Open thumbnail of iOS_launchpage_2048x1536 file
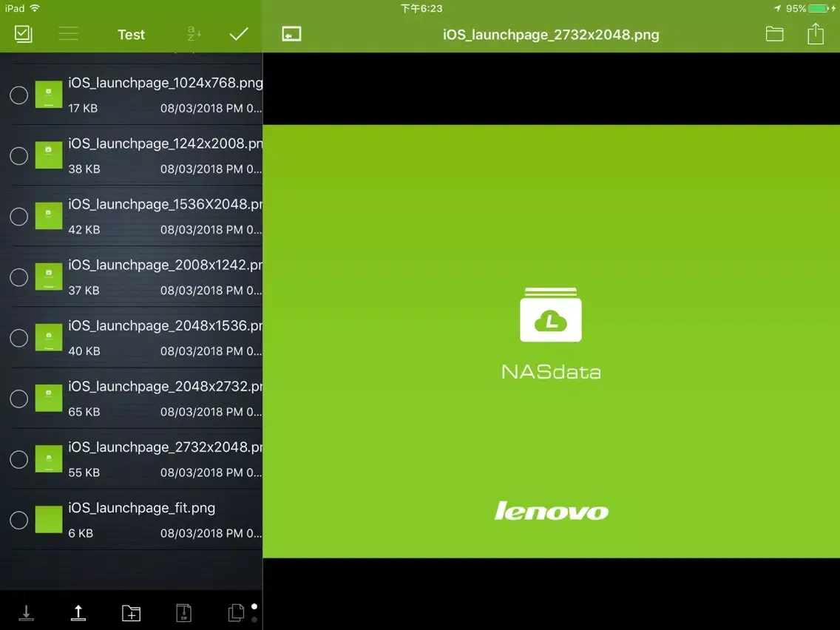840x630 pixels. click(x=49, y=337)
